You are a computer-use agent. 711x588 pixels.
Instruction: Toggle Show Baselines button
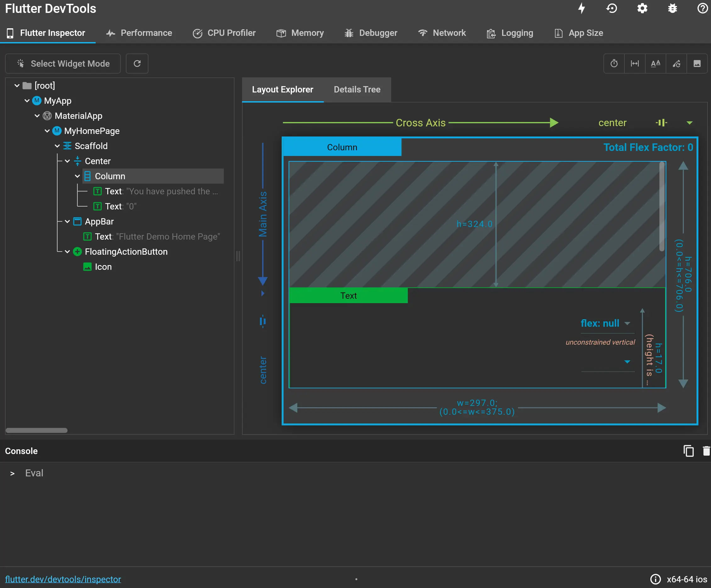(x=656, y=64)
